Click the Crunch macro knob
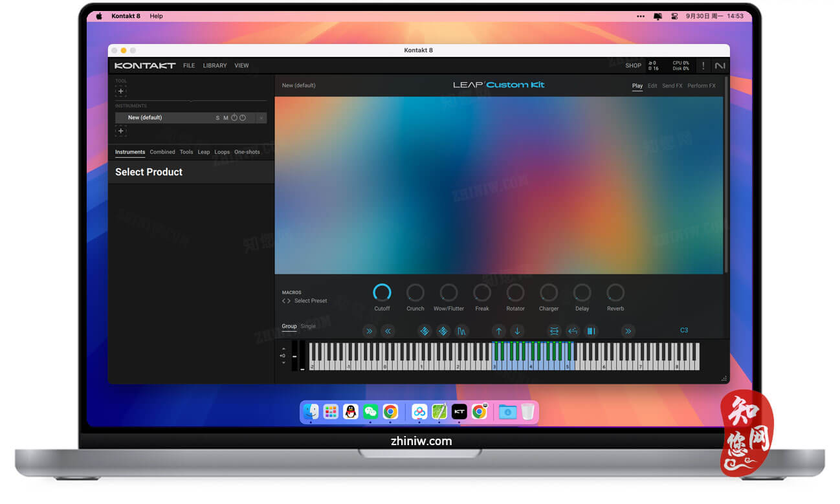 tap(415, 292)
